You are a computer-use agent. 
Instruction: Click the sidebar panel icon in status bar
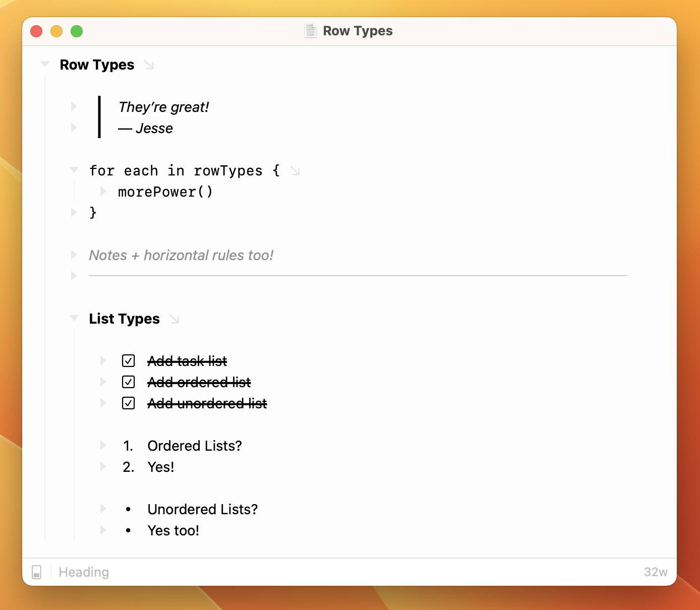click(37, 572)
